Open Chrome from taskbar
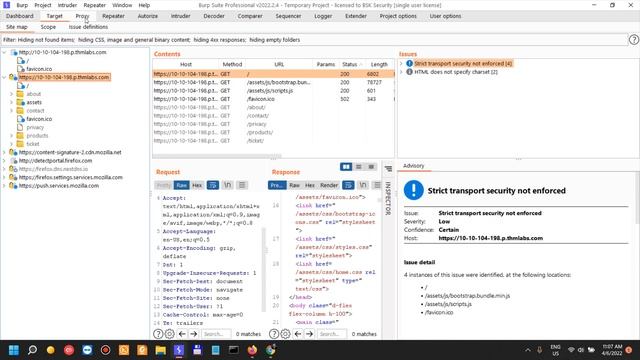 (x=271, y=350)
